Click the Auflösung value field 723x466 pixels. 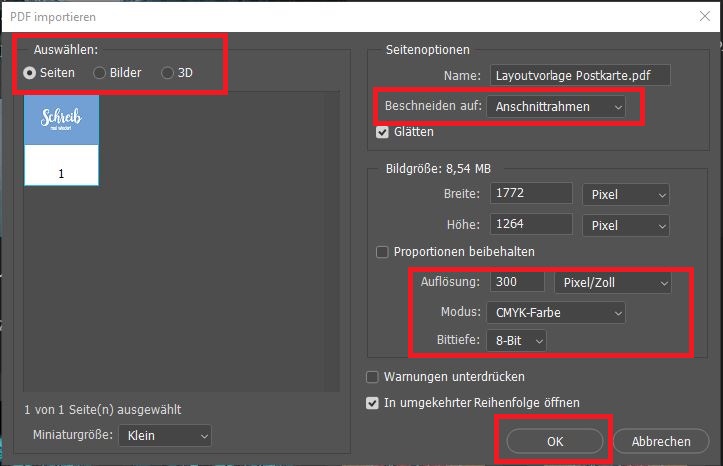[x=516, y=283]
